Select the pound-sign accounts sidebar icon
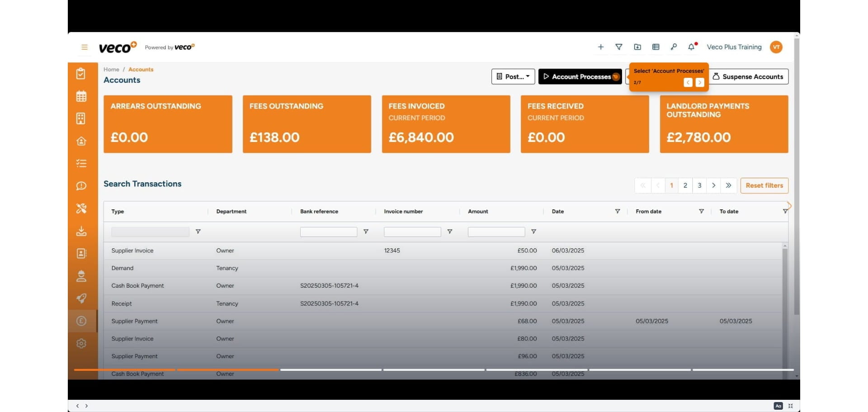 tap(81, 321)
